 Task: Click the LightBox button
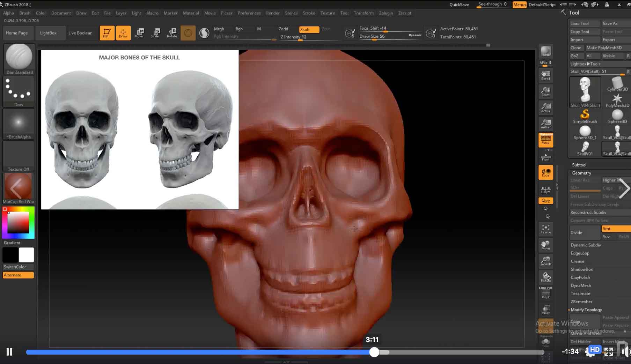[48, 33]
